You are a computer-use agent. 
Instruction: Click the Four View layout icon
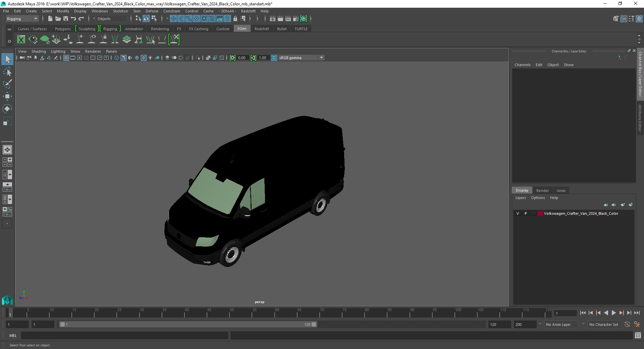pos(7,162)
